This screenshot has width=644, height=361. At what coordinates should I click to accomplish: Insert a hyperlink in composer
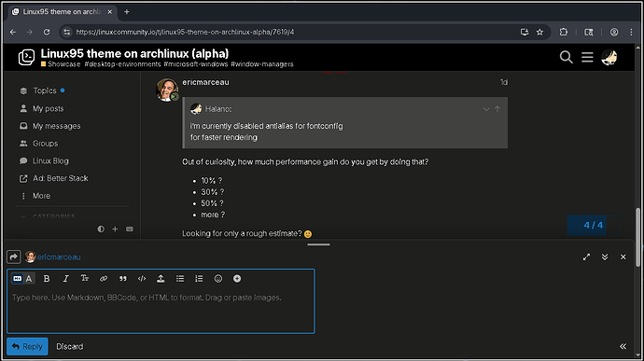[x=104, y=279]
